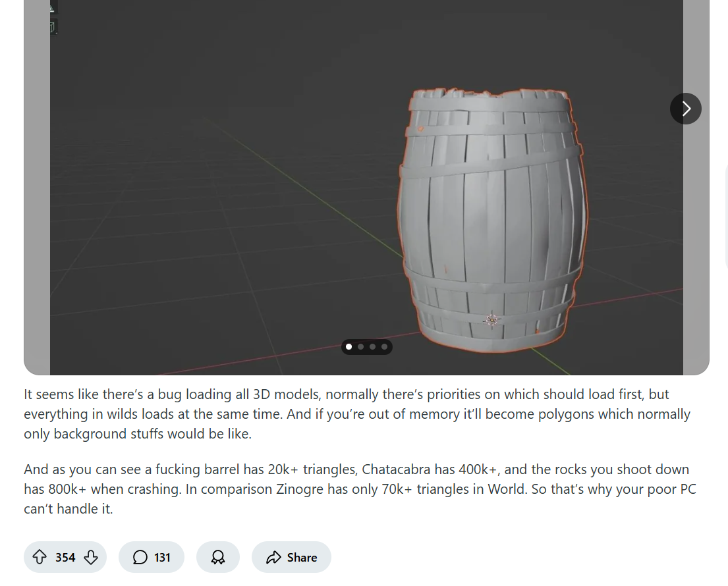Go to the next gallery image

click(x=685, y=109)
